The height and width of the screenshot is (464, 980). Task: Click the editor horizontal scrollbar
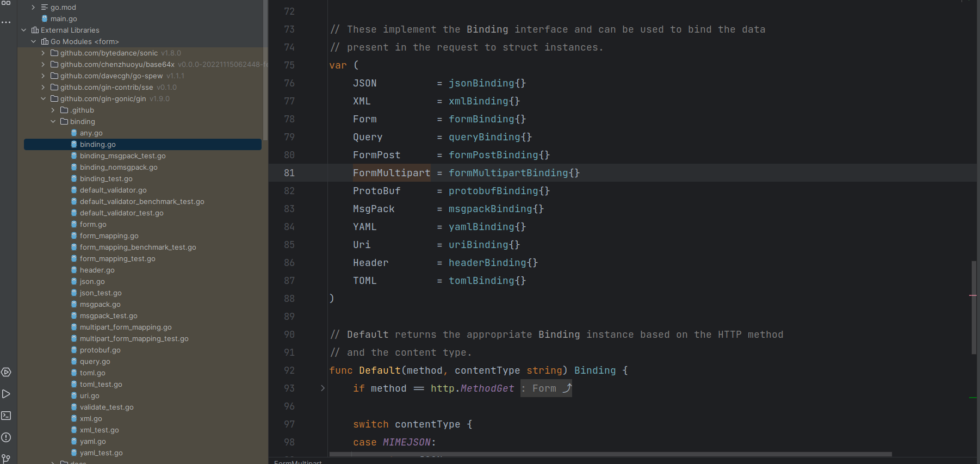tap(610, 454)
